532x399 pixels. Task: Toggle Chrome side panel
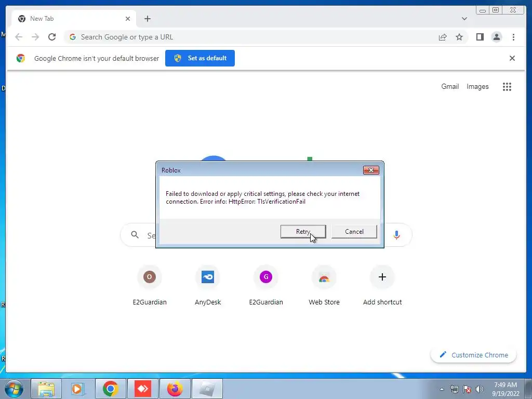pyautogui.click(x=480, y=37)
